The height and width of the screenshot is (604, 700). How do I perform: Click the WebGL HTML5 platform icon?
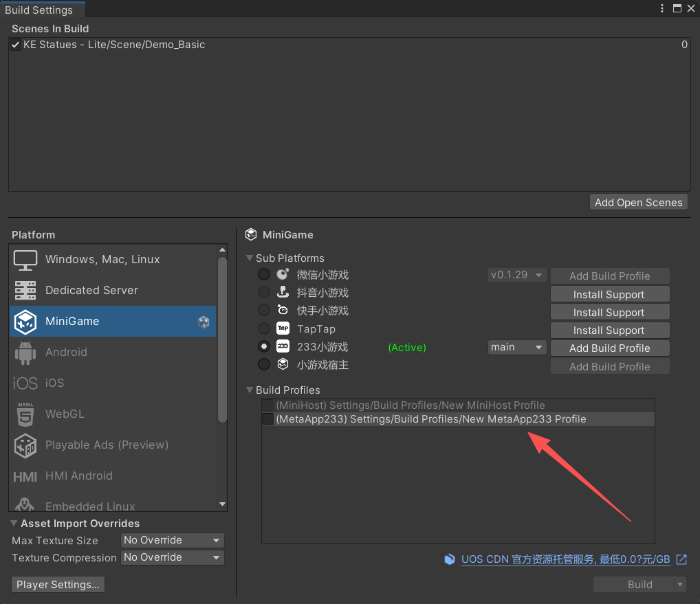[x=25, y=414]
